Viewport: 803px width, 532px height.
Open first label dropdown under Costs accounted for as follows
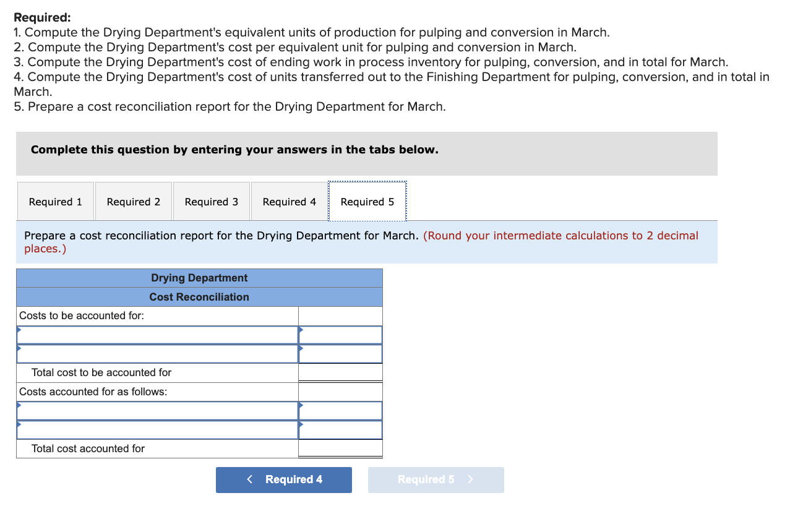click(x=158, y=411)
